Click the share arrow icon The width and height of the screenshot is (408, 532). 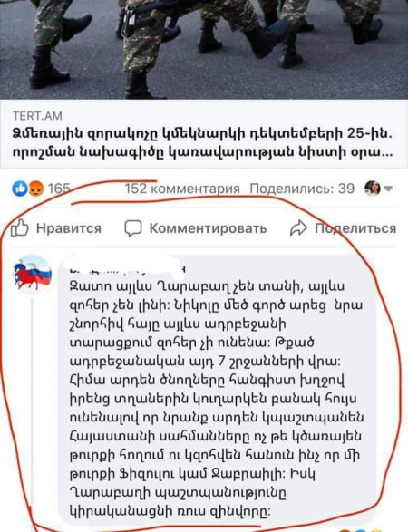coord(298,228)
